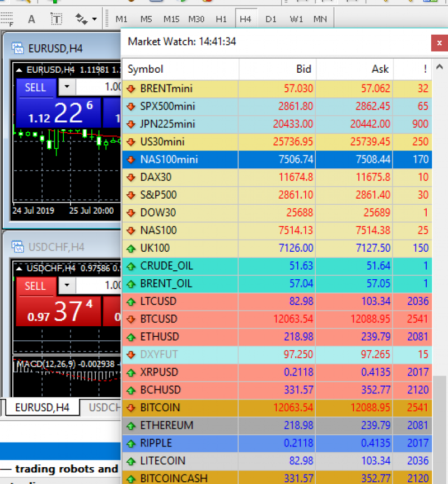Click the up arrow icon beside UK100
The image size is (448, 484).
pyautogui.click(x=131, y=248)
